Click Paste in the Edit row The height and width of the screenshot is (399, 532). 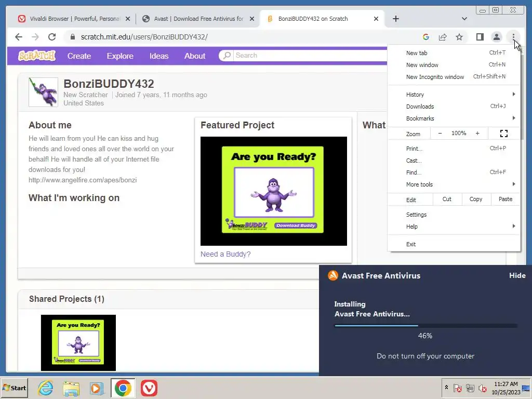click(506, 199)
